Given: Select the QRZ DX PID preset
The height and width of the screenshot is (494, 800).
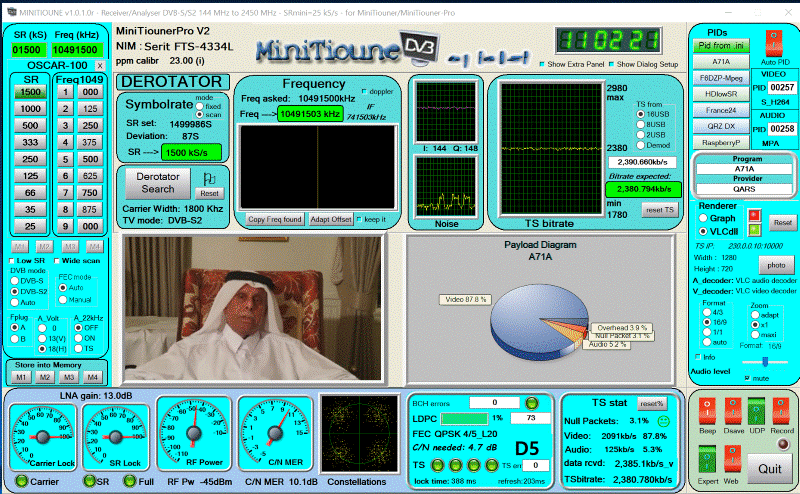Looking at the screenshot, I should pyautogui.click(x=721, y=126).
